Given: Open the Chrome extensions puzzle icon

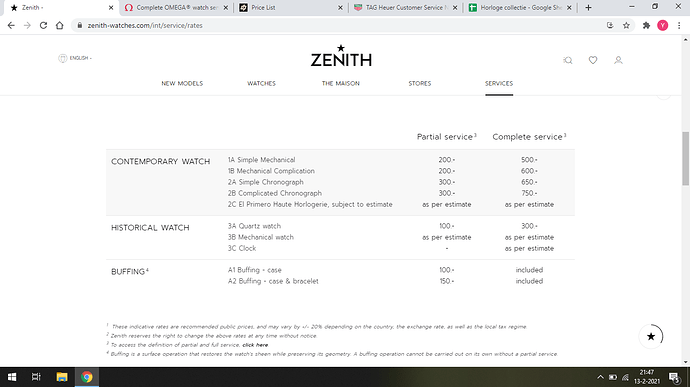Looking at the screenshot, I should (646, 26).
